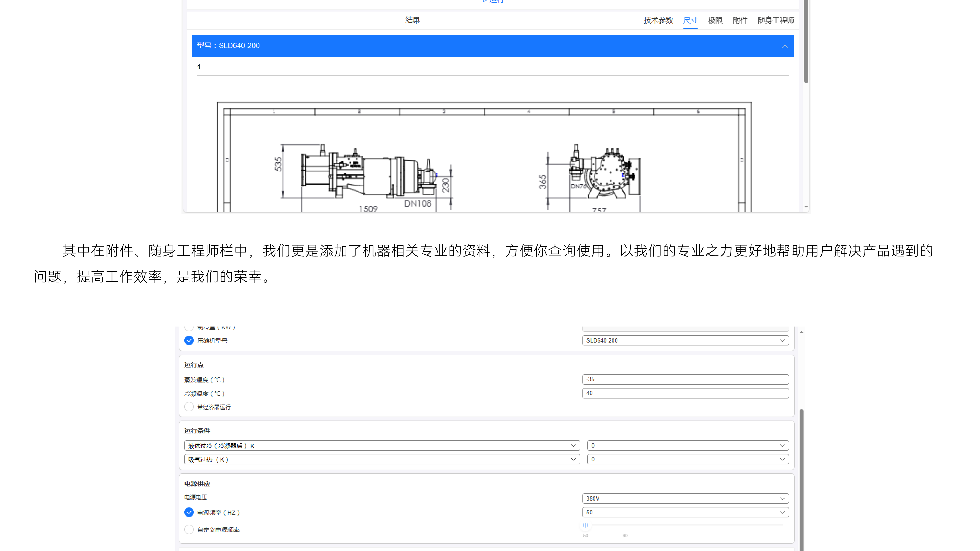
Task: Enable the 带经济器运行 option
Action: coord(189,407)
